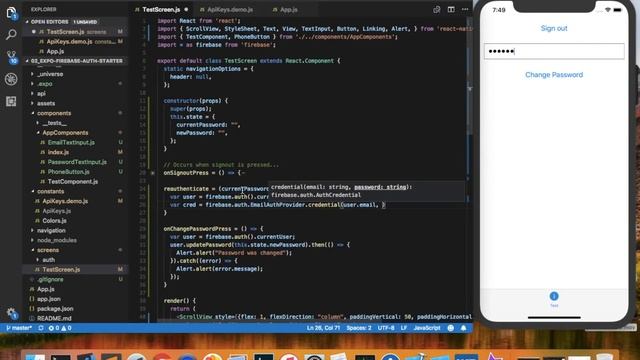Open the errors and warnings panel

[x=60, y=328]
